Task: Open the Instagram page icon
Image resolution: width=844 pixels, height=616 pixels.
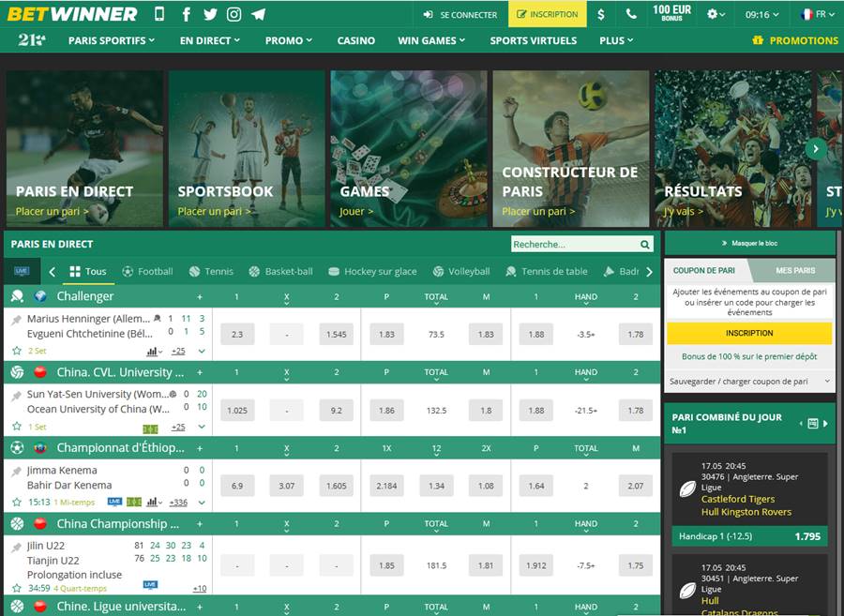Action: pos(234,14)
